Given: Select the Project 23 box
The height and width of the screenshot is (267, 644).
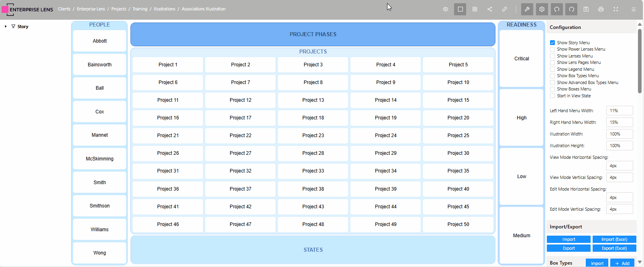Looking at the screenshot, I should (313, 136).
